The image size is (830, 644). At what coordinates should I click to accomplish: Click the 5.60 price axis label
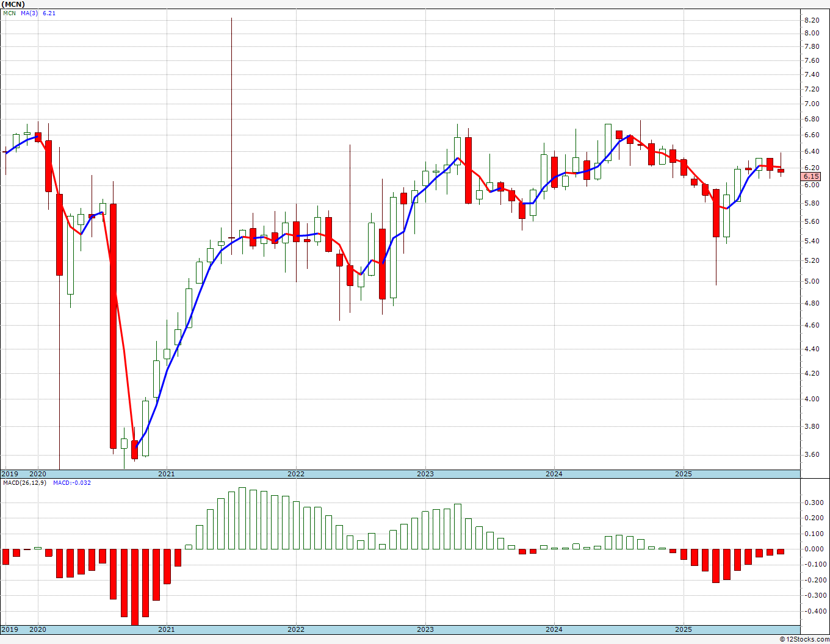click(x=812, y=221)
